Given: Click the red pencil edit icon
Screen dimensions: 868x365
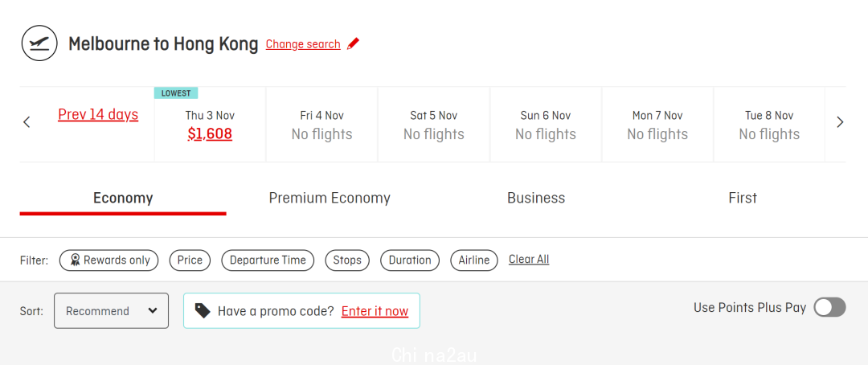Looking at the screenshot, I should tap(353, 43).
